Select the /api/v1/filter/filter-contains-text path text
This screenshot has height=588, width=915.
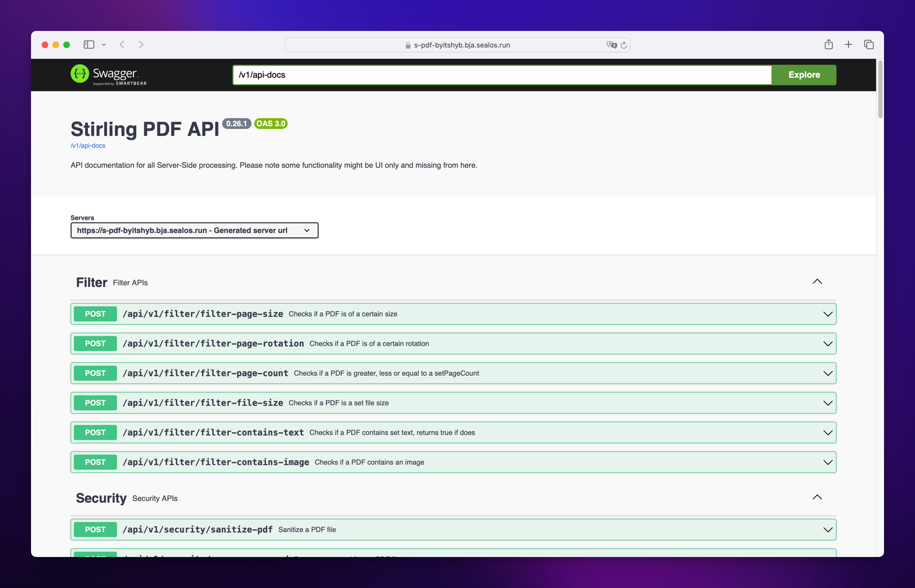click(x=213, y=433)
